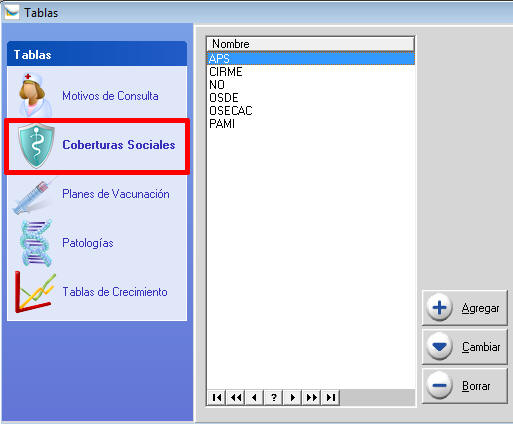Click the Patologías text link
The image size is (513, 424).
click(88, 243)
